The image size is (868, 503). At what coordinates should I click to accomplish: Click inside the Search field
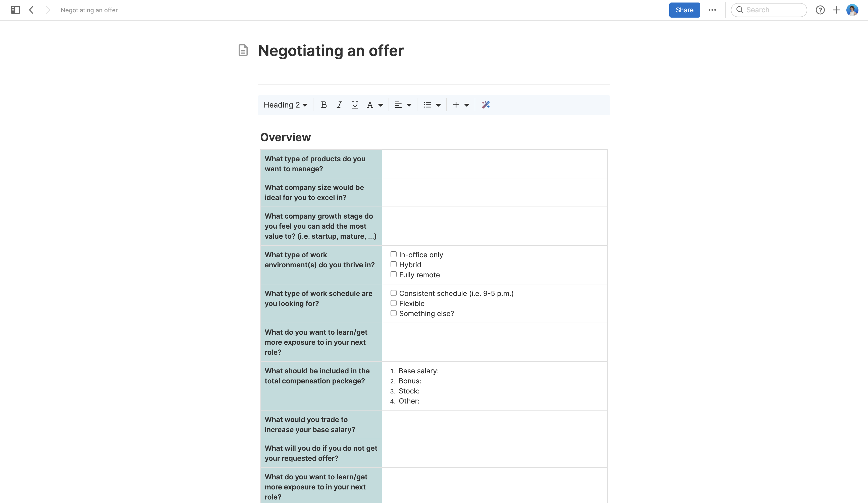point(769,10)
